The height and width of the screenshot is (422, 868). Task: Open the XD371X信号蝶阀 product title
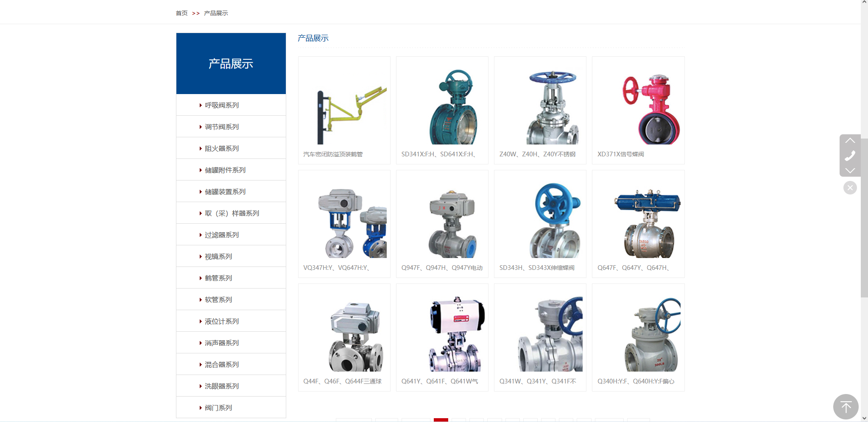click(620, 154)
